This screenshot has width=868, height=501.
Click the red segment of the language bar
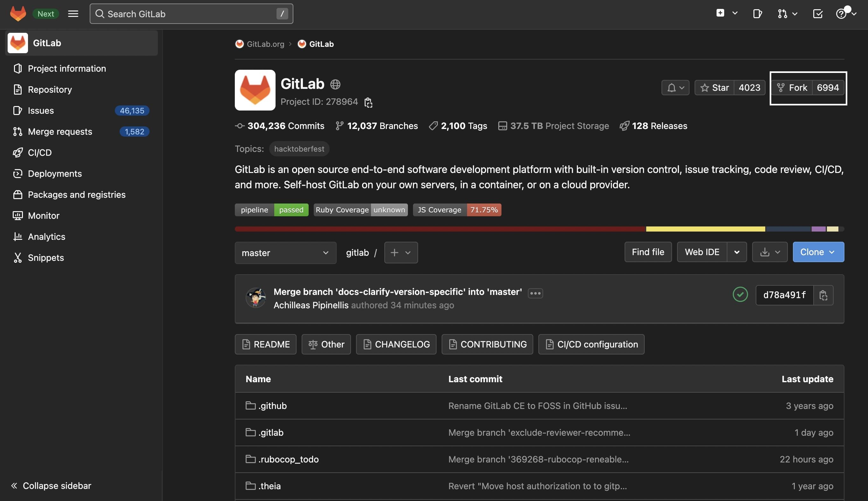coord(440,229)
